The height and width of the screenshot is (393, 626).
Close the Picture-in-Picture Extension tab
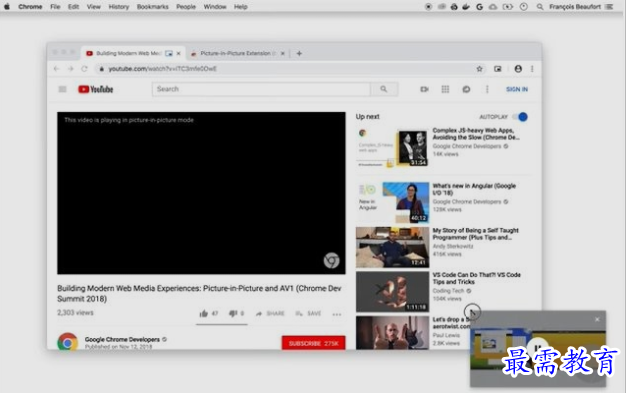coord(283,53)
